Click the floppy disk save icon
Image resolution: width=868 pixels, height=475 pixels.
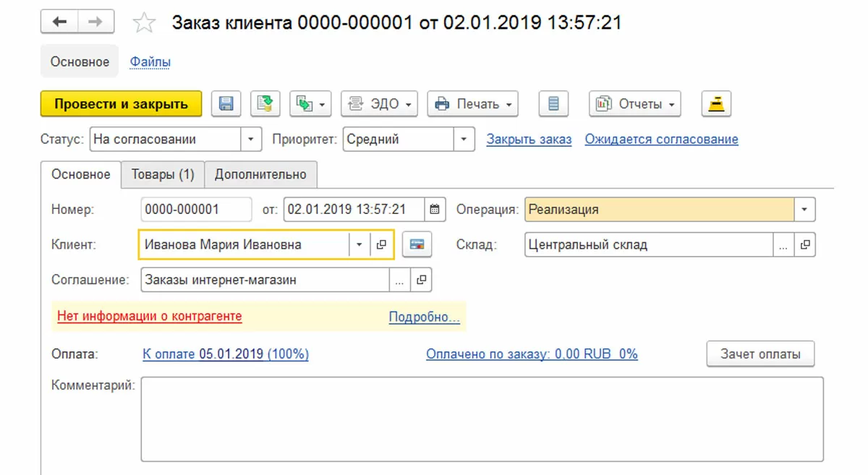(226, 104)
